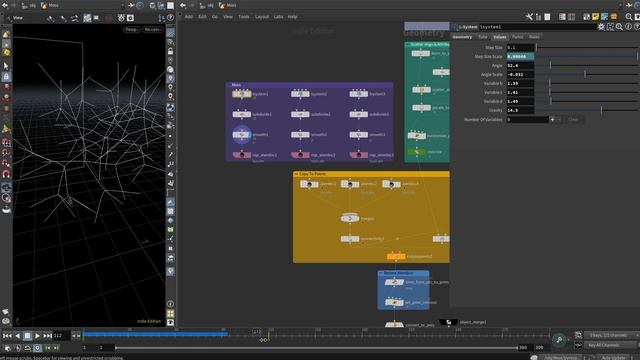Click the frame range slider below timeline
This screenshot has height=360, width=640.
pos(316,348)
